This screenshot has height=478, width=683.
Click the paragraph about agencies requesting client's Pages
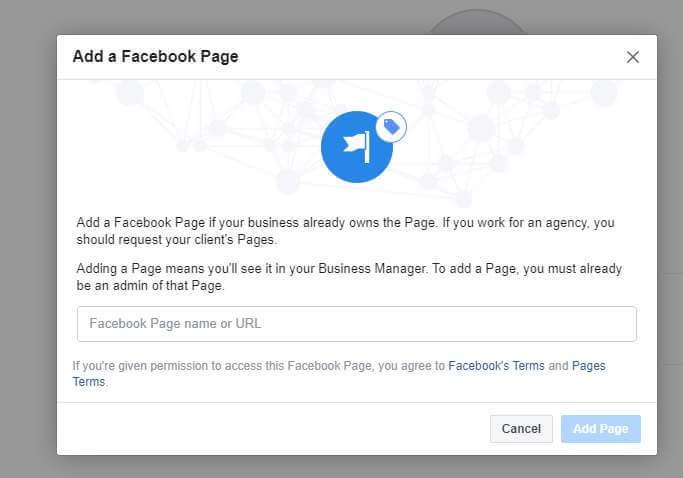pos(345,231)
